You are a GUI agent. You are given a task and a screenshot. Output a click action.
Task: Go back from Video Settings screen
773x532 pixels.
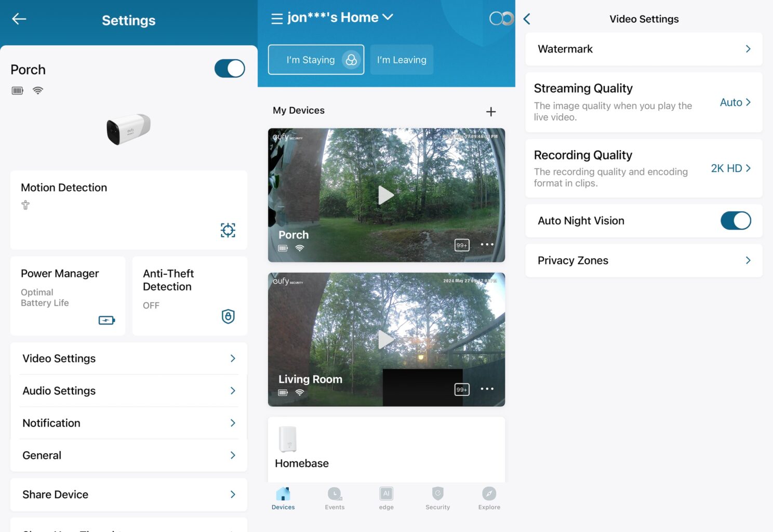click(527, 19)
